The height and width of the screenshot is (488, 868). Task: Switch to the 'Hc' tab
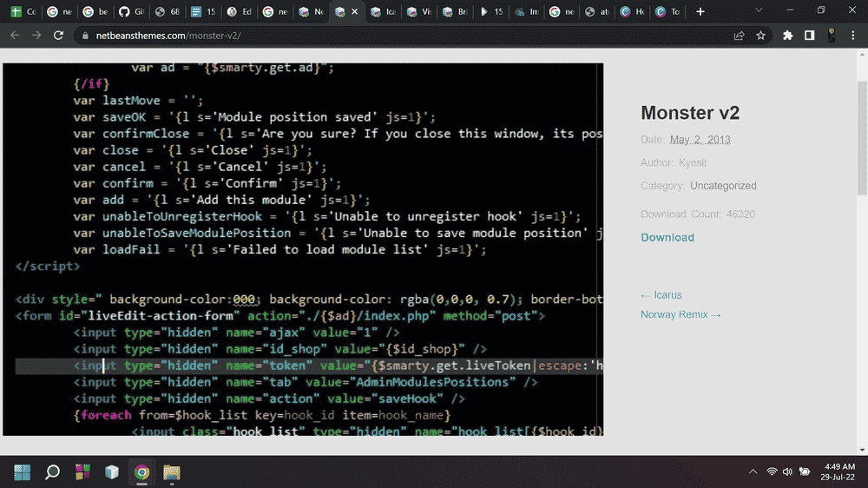(x=632, y=11)
